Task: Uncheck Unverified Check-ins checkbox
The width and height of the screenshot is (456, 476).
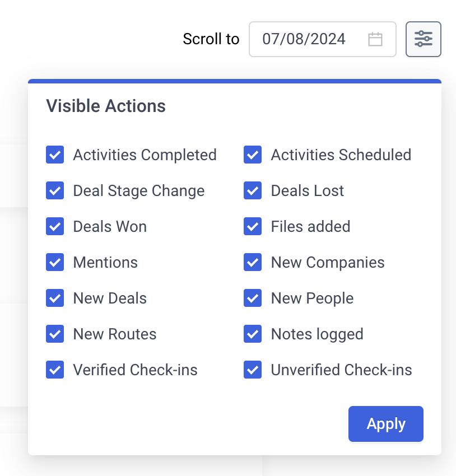Action: (x=253, y=370)
